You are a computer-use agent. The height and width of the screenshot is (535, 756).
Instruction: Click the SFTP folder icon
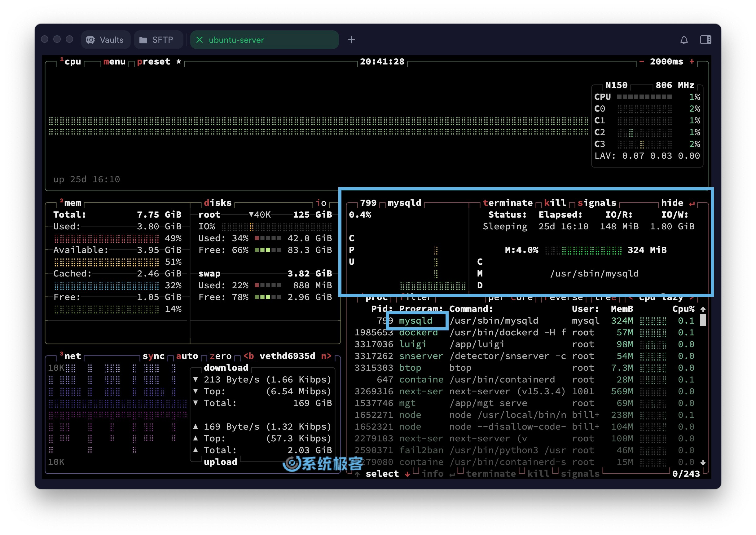coord(143,40)
